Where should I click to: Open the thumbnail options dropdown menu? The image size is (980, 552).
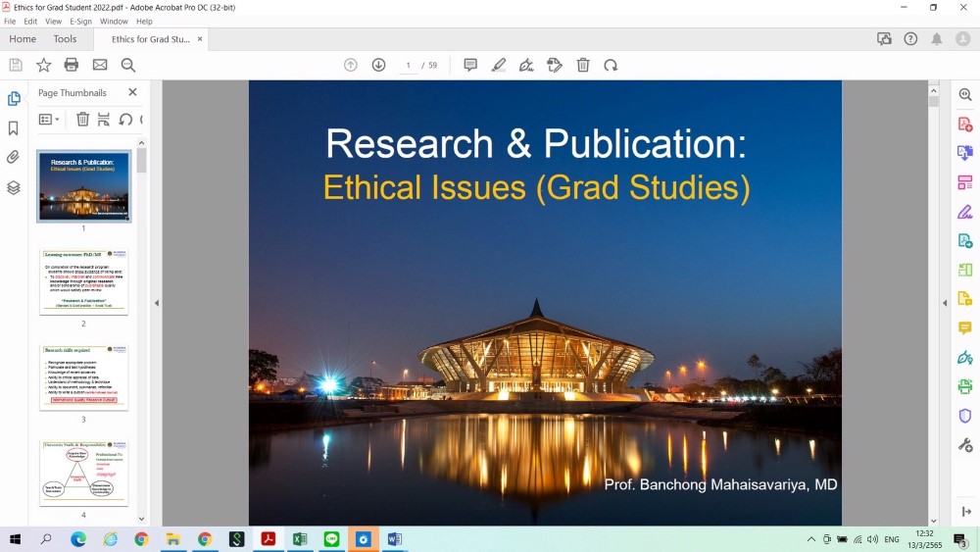coord(49,120)
